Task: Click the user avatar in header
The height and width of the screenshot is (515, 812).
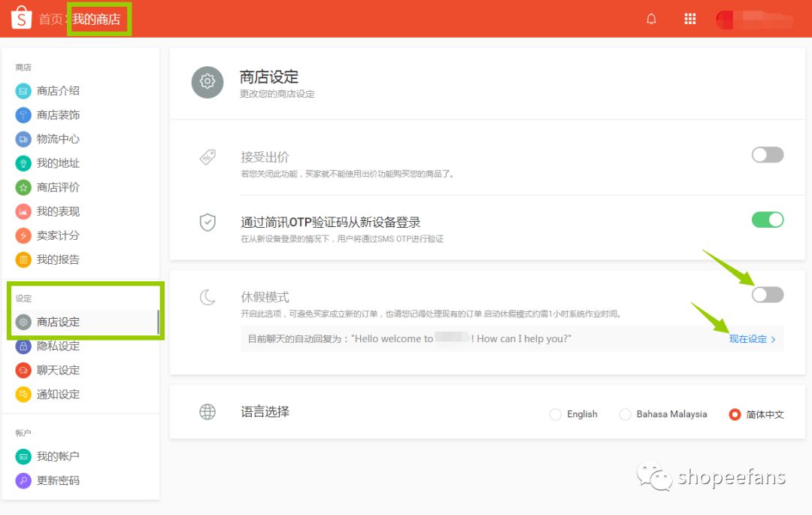Action: tap(724, 20)
